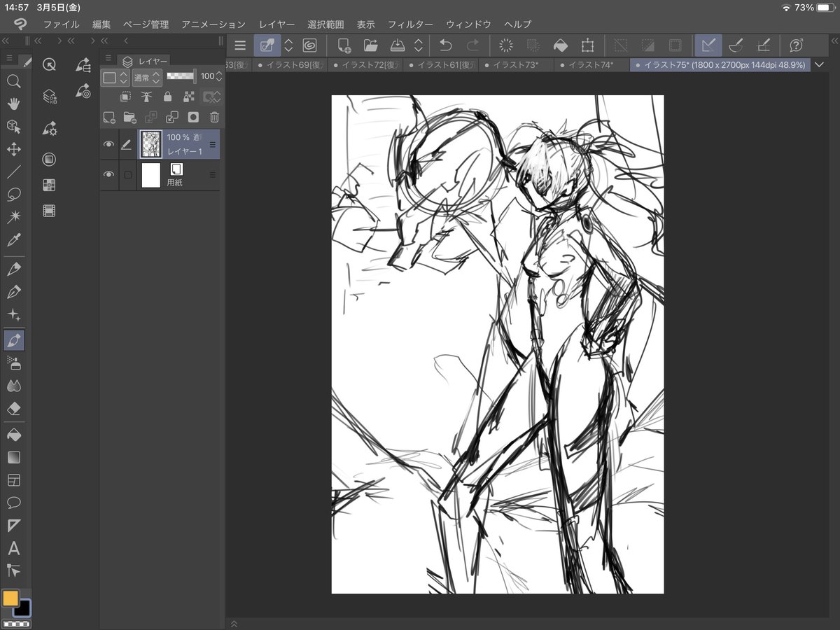Open the Clip Studio spiral icon
Screen dimensions: 840x630
[309, 45]
